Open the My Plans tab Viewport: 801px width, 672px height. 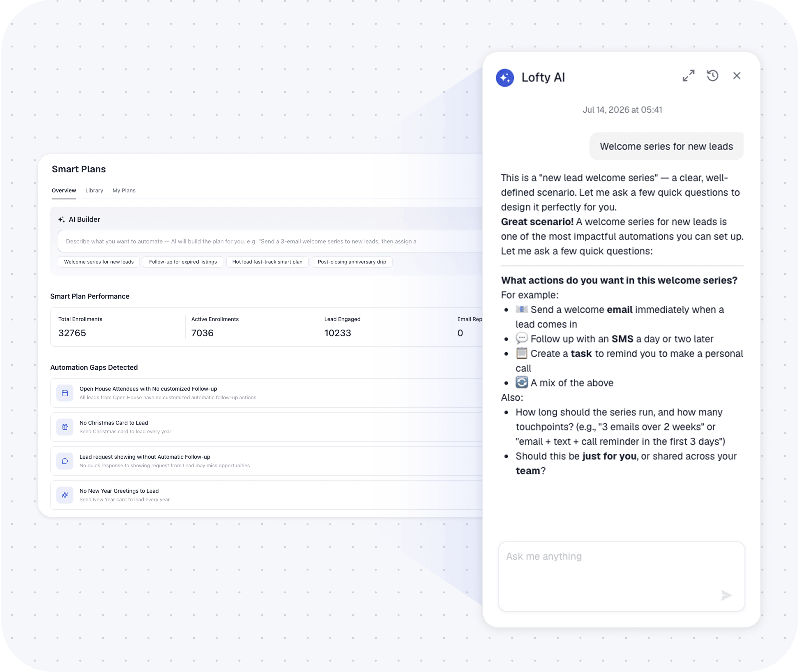point(124,190)
